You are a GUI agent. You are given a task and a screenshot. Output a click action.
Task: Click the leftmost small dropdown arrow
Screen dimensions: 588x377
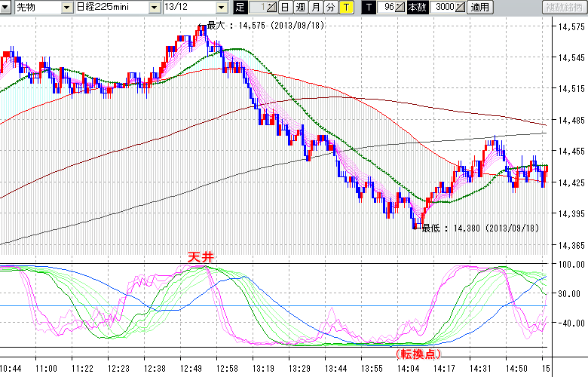[x=6, y=8]
